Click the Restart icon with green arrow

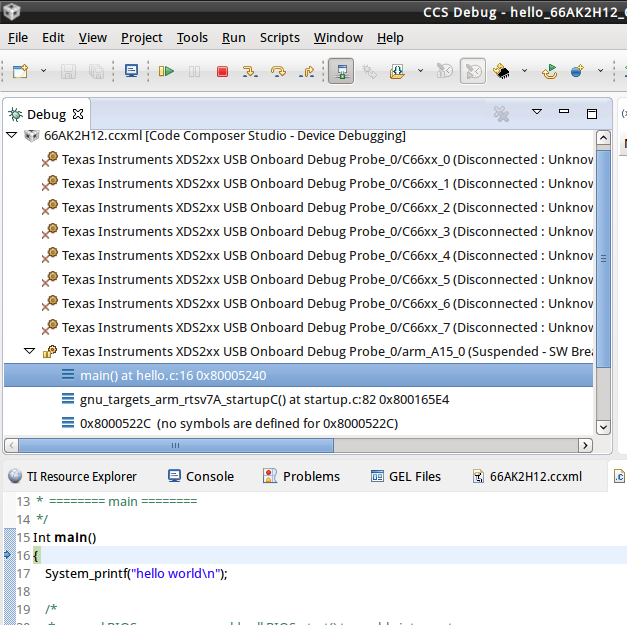pos(550,72)
